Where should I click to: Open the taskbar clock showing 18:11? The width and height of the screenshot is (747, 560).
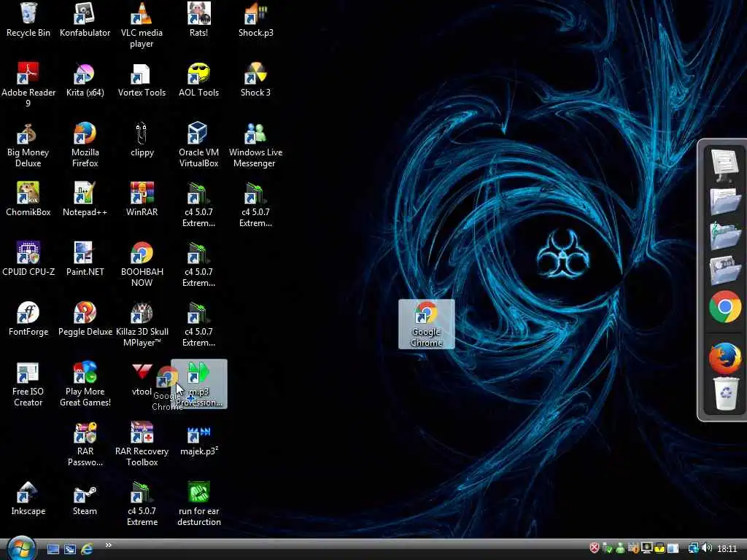[727, 548]
